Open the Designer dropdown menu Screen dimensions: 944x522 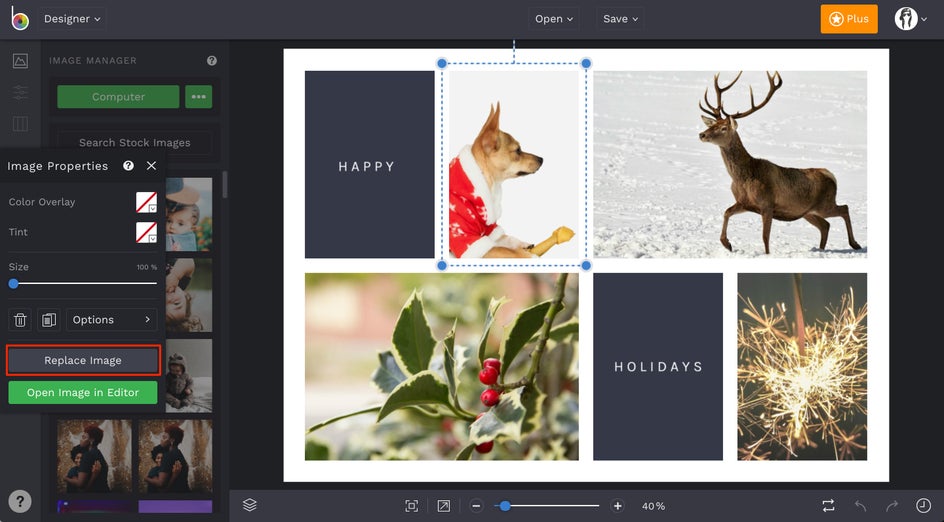(72, 19)
